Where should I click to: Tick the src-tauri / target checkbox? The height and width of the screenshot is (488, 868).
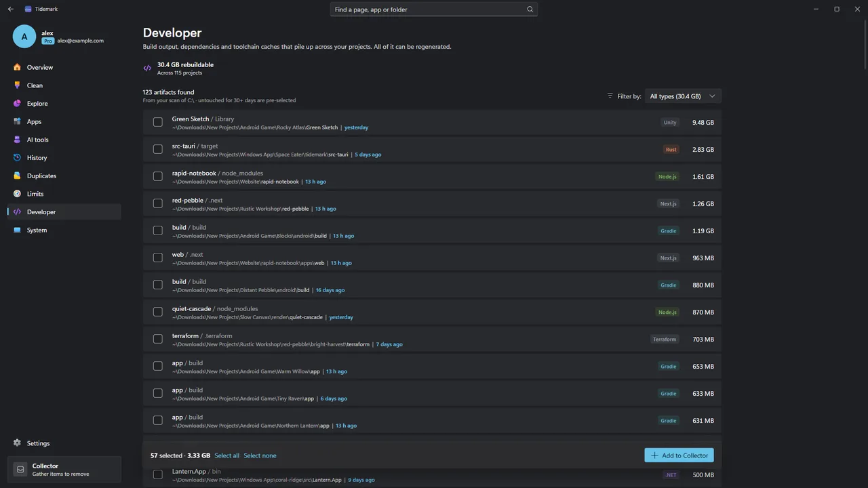(158, 149)
